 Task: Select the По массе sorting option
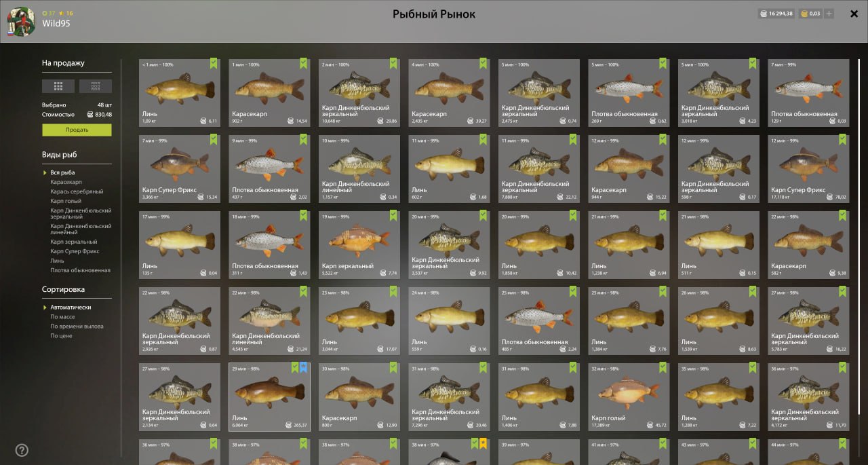coord(62,317)
